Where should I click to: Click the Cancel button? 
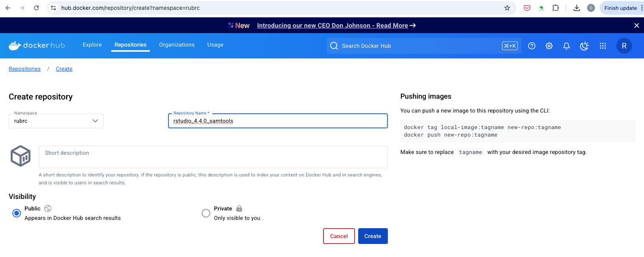point(339,236)
